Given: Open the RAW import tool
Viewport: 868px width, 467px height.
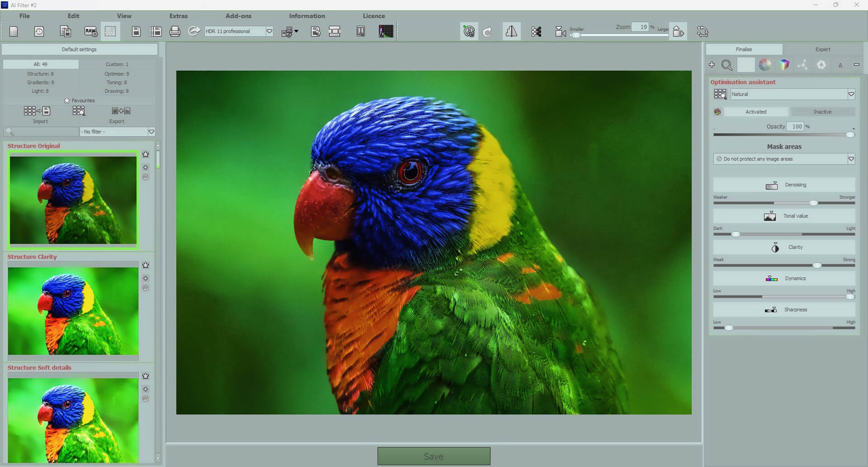Looking at the screenshot, I should [90, 31].
